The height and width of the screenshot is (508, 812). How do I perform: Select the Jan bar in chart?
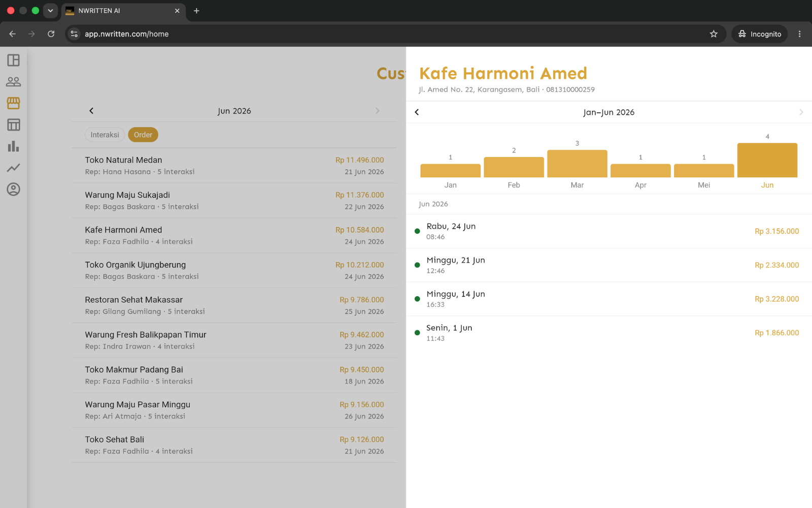pos(451,171)
